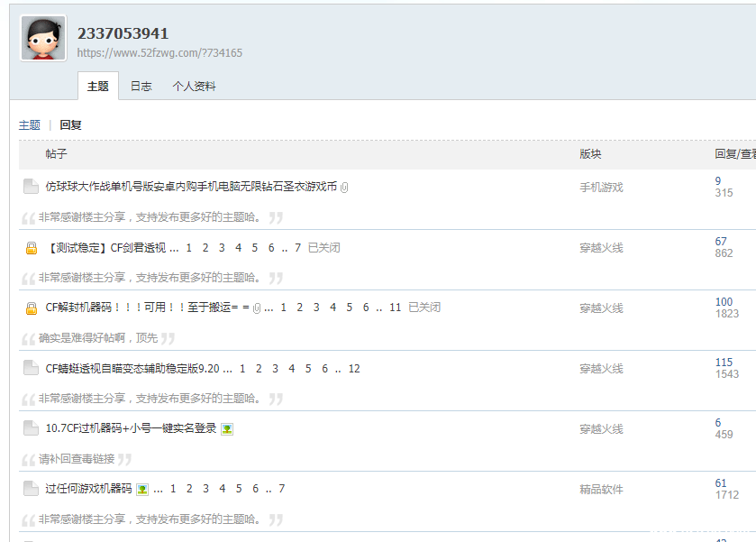Open thread 仿球球大作战单机号版安卓内购
The width and height of the screenshot is (756, 542).
point(191,187)
